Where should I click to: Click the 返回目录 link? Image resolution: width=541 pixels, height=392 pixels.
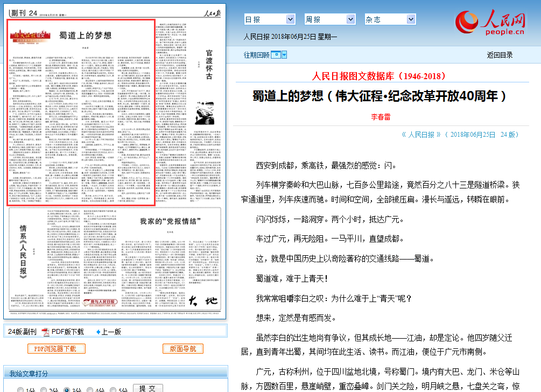click(500, 55)
